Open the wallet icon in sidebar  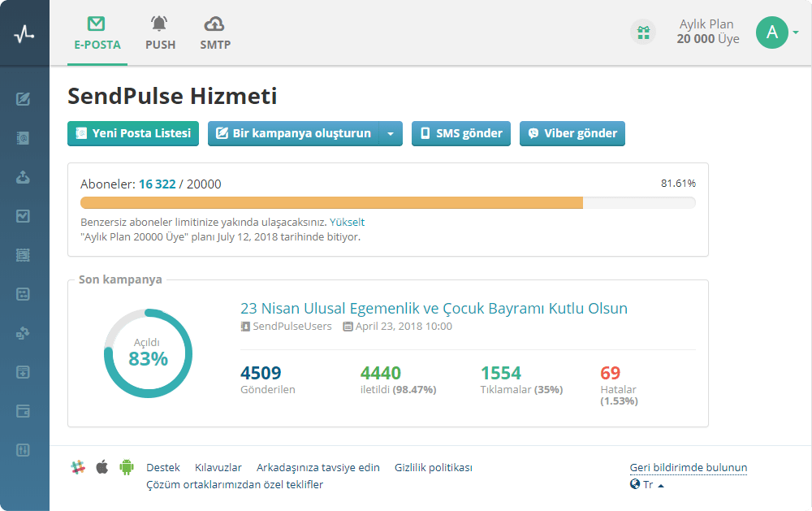tap(24, 411)
